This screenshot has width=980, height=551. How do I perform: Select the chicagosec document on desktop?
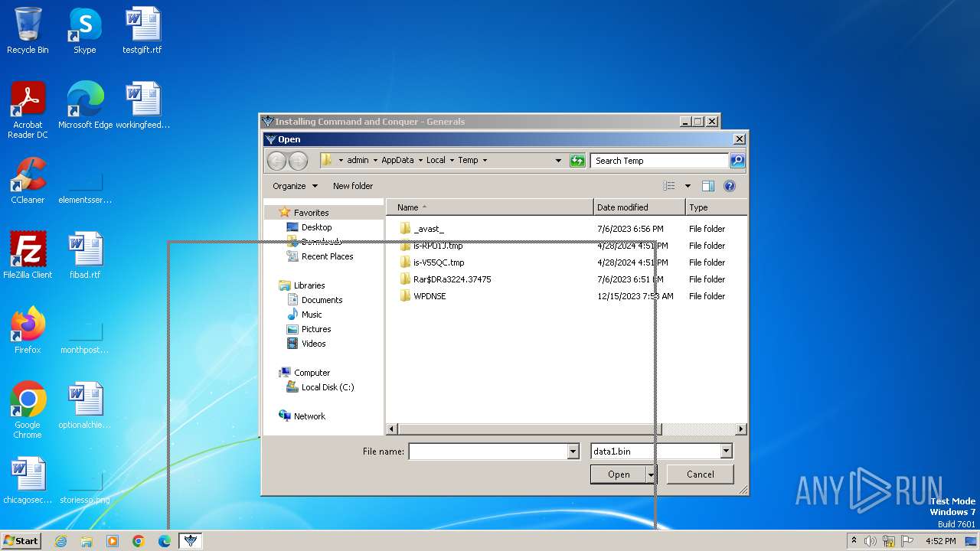(x=28, y=481)
